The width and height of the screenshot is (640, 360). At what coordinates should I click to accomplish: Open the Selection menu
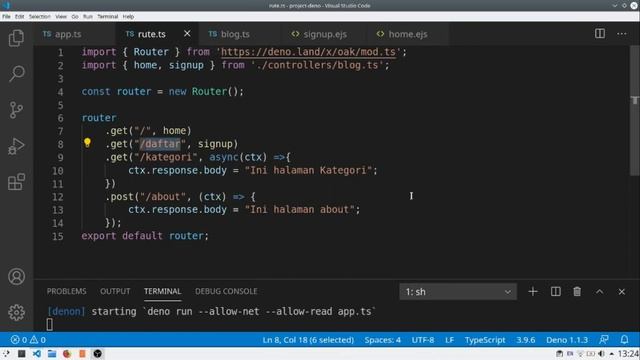tap(40, 16)
